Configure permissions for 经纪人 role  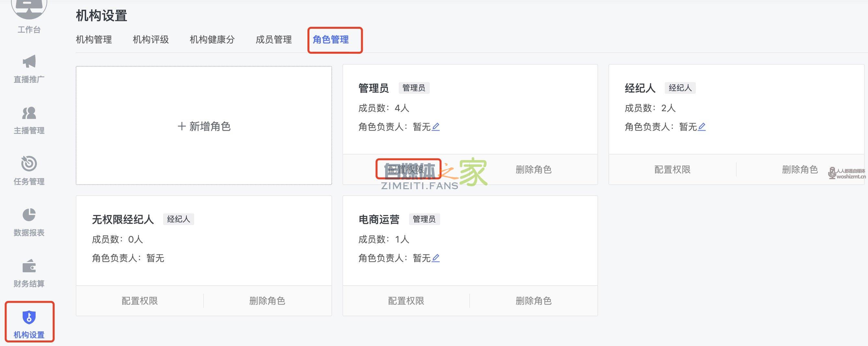point(672,170)
